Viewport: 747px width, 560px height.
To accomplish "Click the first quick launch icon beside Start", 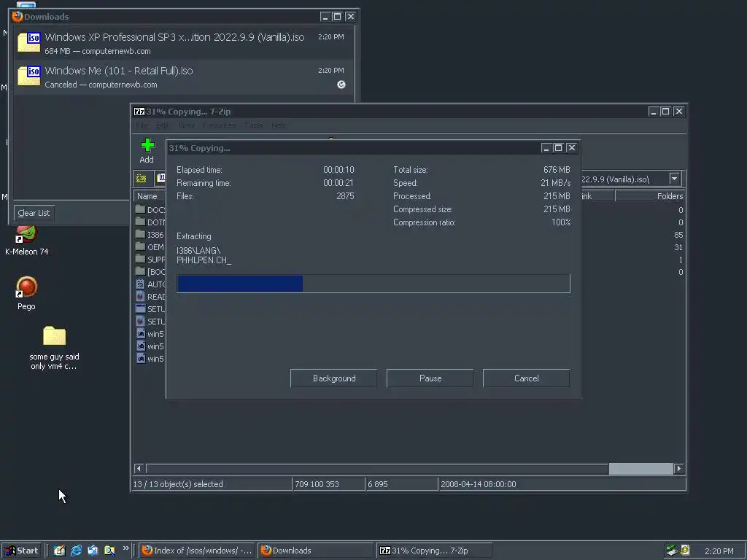I will [x=59, y=551].
